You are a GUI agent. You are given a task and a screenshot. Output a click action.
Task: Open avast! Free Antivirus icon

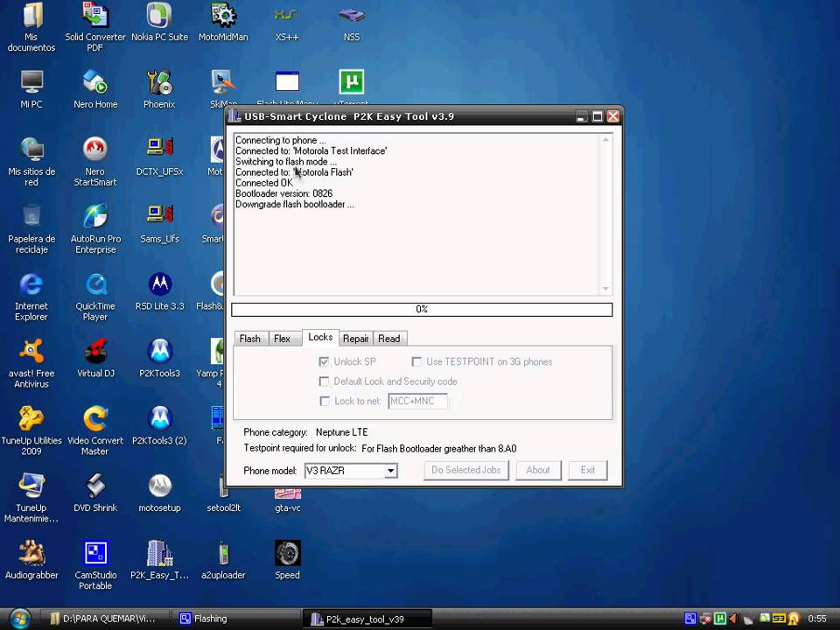point(31,363)
